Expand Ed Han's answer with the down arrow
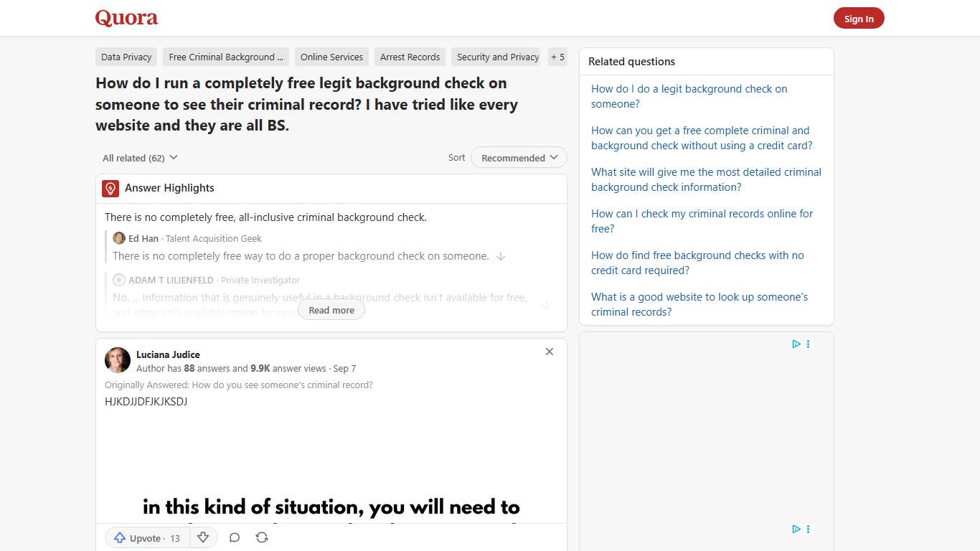Viewport: 980px width, 551px height. [x=501, y=256]
